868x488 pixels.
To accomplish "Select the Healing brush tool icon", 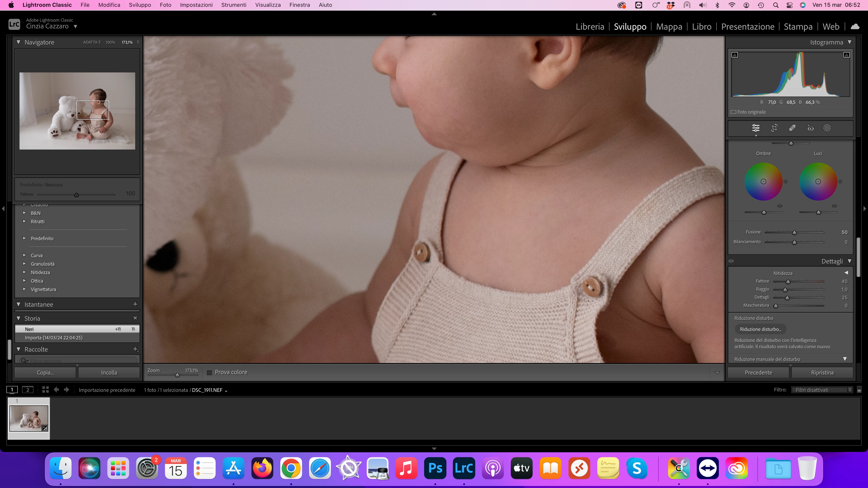I will click(x=792, y=128).
